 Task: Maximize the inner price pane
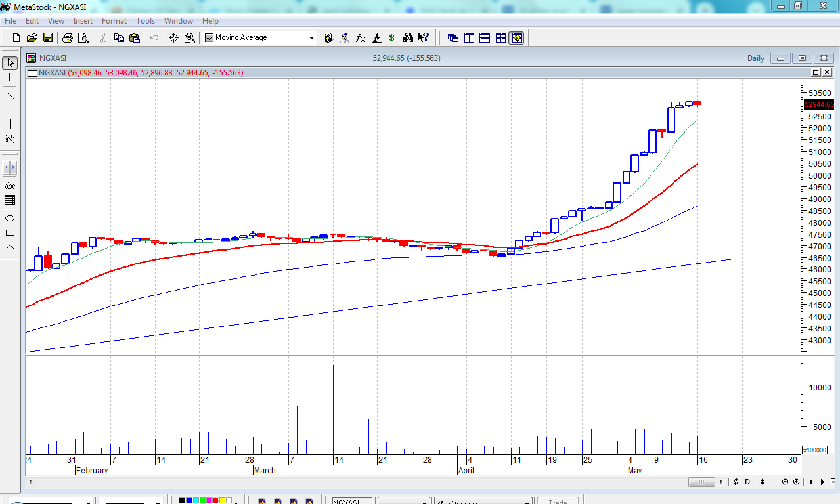coord(816,72)
